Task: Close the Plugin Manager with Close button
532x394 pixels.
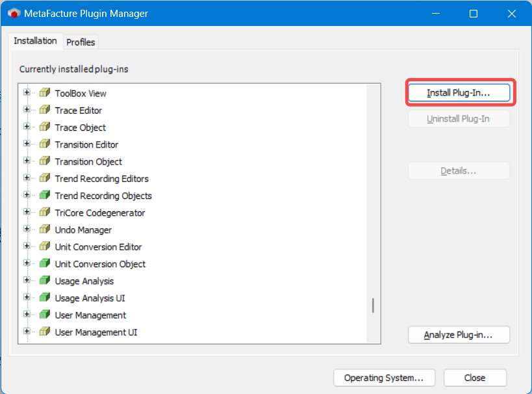Action: click(x=475, y=378)
